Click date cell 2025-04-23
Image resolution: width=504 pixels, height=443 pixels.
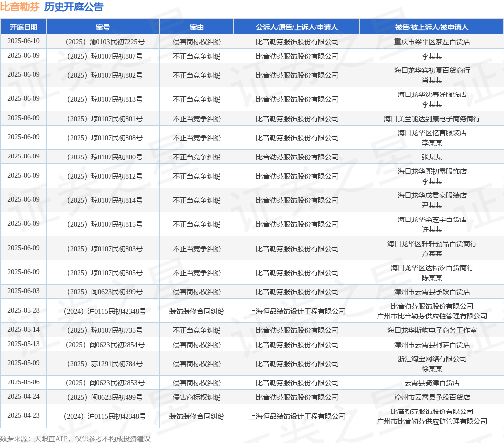[x=24, y=415]
